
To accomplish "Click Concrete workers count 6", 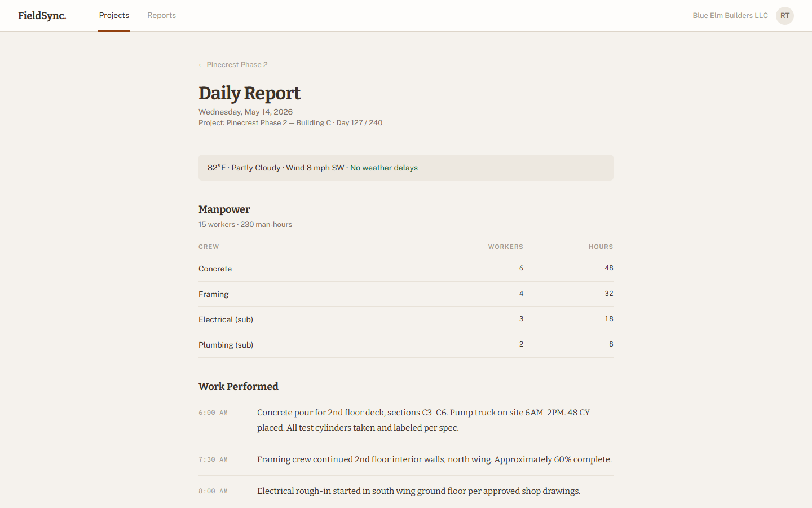I will tap(521, 268).
